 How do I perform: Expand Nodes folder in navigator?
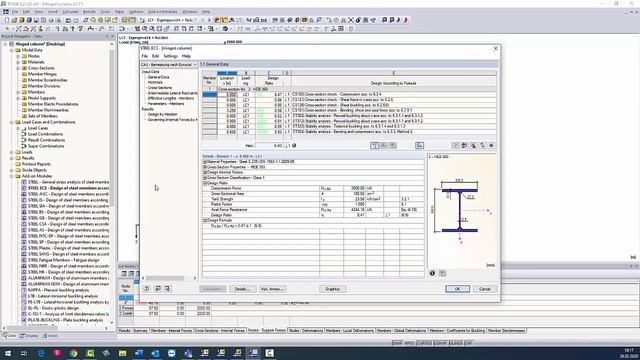[18, 56]
